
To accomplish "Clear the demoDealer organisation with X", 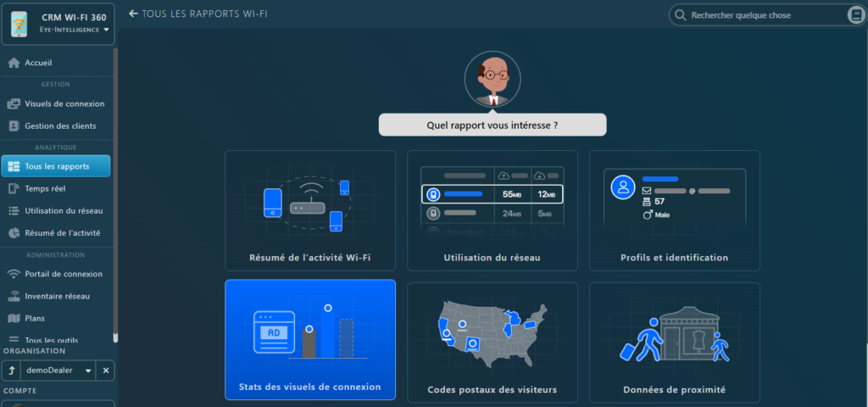I will coord(105,371).
